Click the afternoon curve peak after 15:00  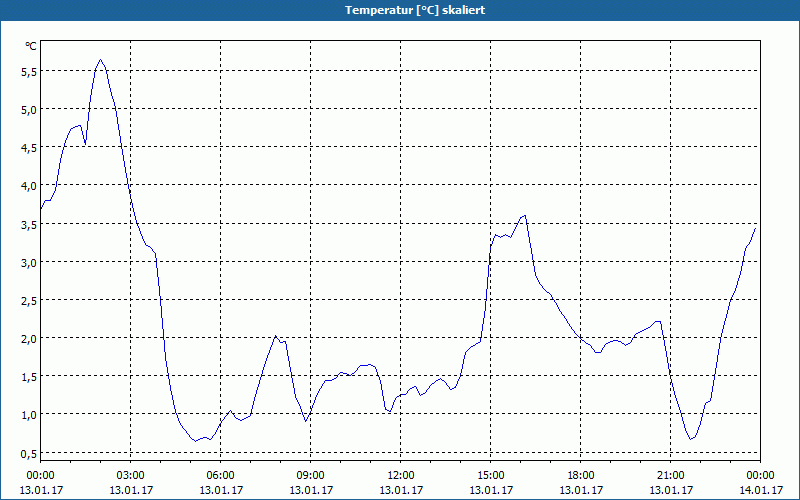pos(524,215)
